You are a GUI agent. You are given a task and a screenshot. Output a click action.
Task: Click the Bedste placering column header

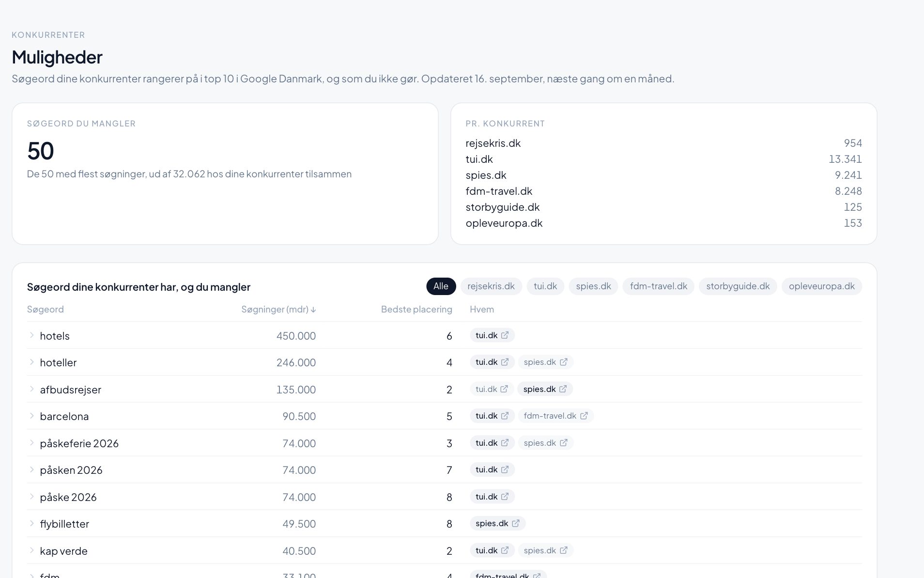(416, 309)
